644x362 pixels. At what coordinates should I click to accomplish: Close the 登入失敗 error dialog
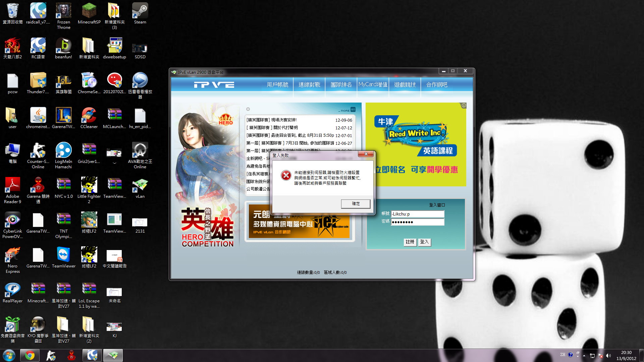[x=366, y=154]
